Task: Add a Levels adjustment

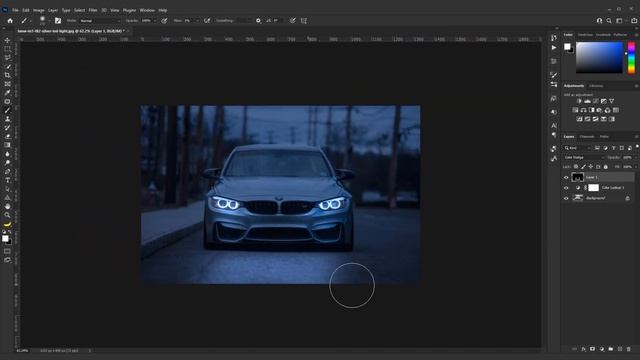Action: point(587,101)
